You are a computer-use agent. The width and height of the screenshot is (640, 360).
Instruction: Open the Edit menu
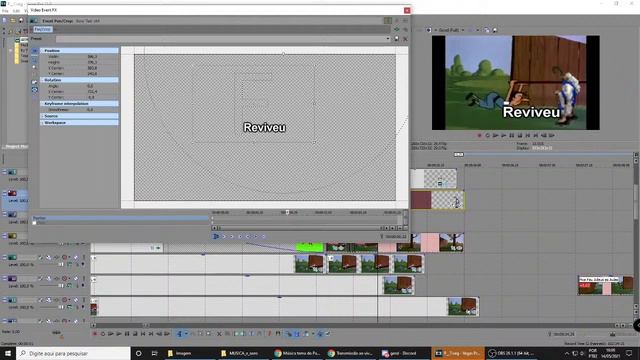point(16,11)
